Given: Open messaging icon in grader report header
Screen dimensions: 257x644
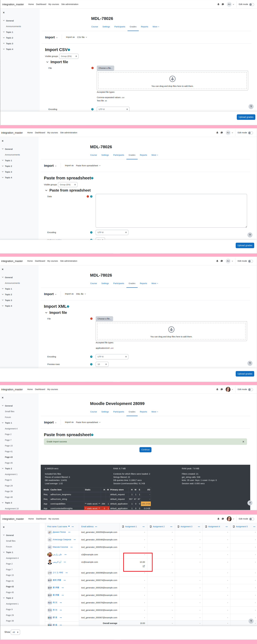Looking at the screenshot, I should pyautogui.click(x=223, y=519).
